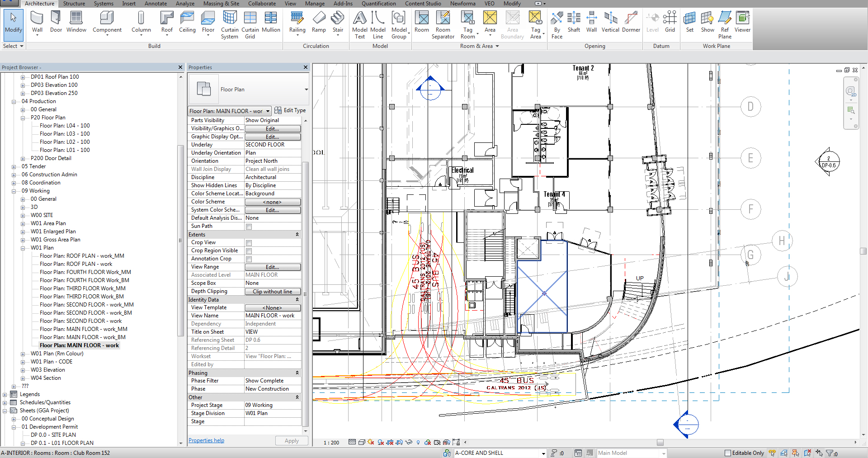The height and width of the screenshot is (458, 868).
Task: Click the 1:200 view scale control
Action: (330, 442)
